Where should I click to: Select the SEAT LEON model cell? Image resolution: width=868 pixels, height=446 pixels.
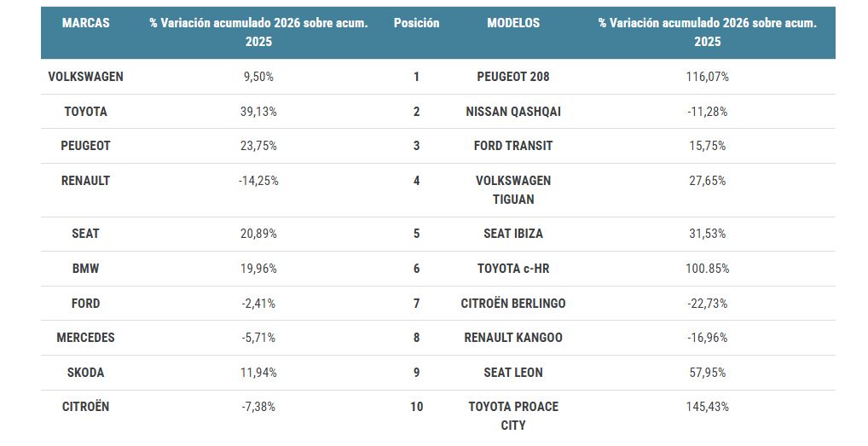coord(513,373)
